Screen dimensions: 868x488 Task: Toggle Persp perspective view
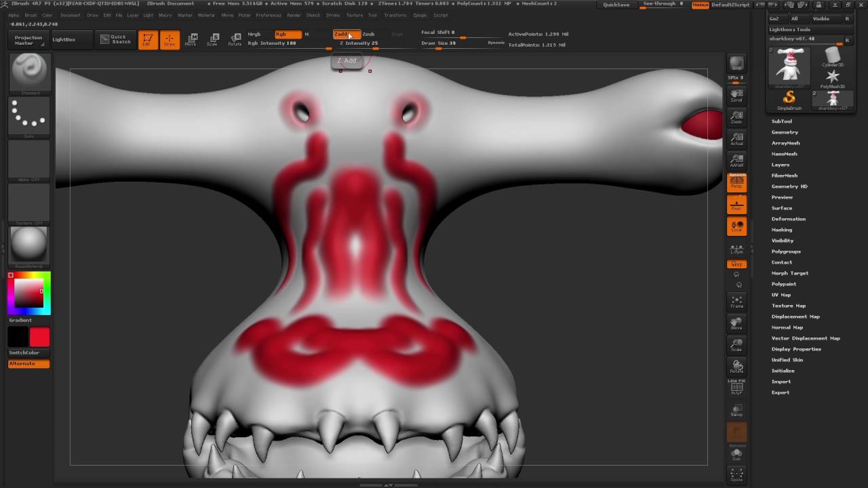click(x=736, y=182)
